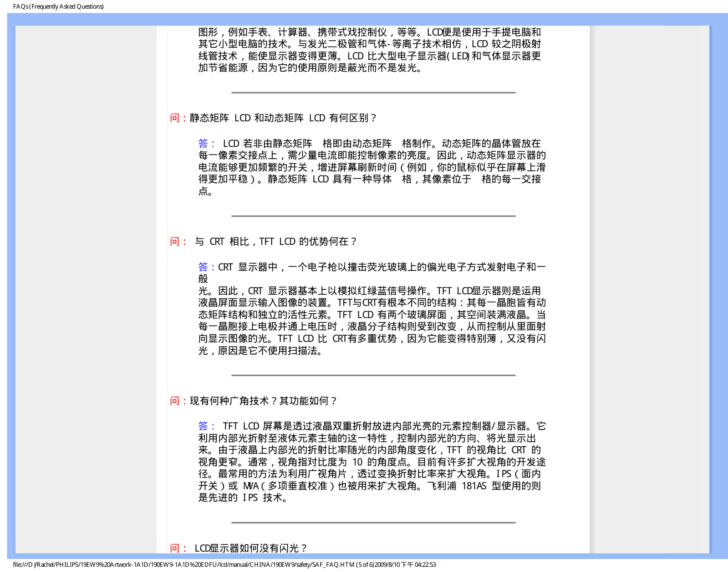Click the line starting '是先进的 IPS 技术'
The width and height of the screenshot is (728, 572).
tap(244, 497)
